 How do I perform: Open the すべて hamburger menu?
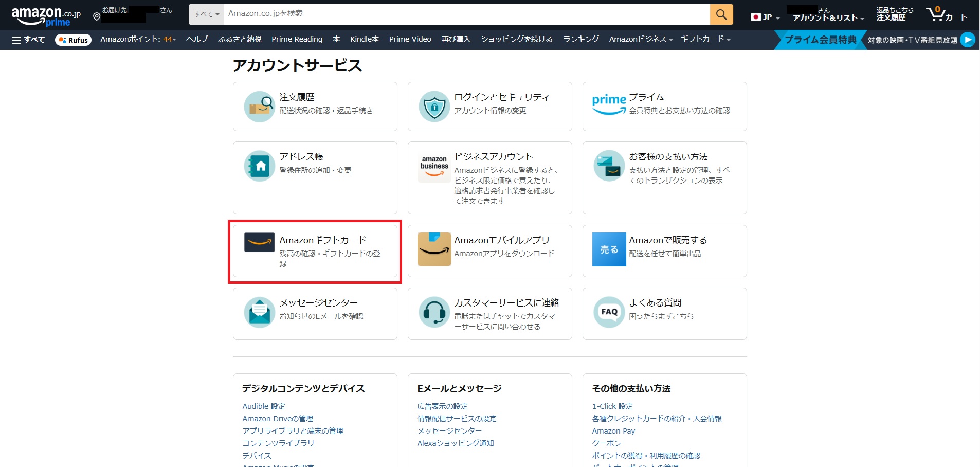click(x=28, y=40)
